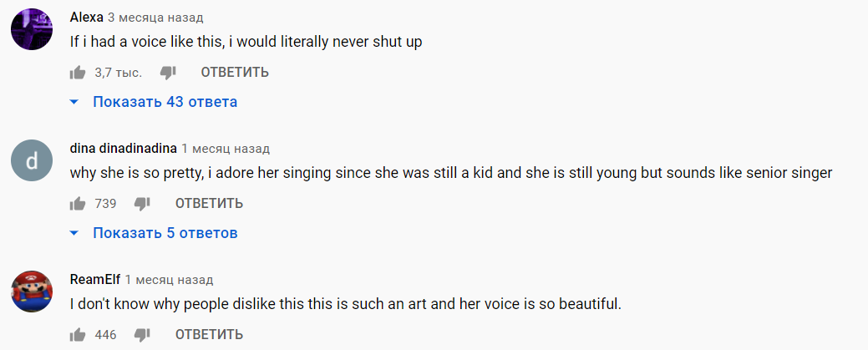Dislike dina dinadinadina's comment
868x350 pixels.
click(x=142, y=204)
